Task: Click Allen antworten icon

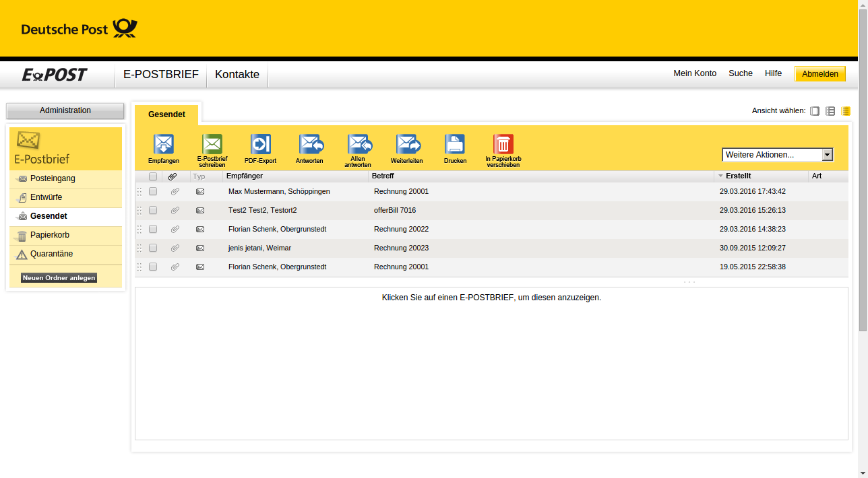Action: (x=359, y=144)
